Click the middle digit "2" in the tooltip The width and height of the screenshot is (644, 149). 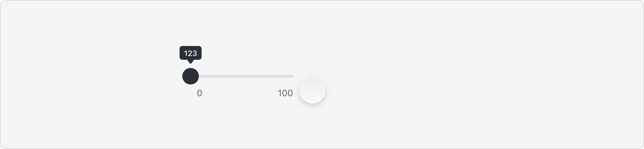(x=190, y=53)
